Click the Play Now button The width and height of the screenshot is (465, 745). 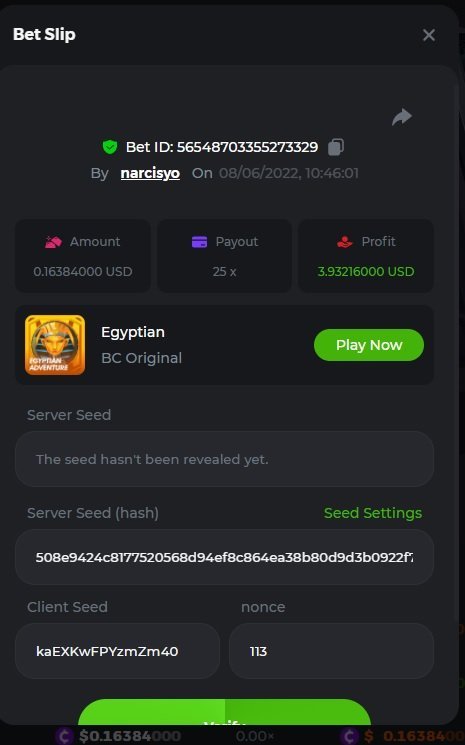click(369, 345)
